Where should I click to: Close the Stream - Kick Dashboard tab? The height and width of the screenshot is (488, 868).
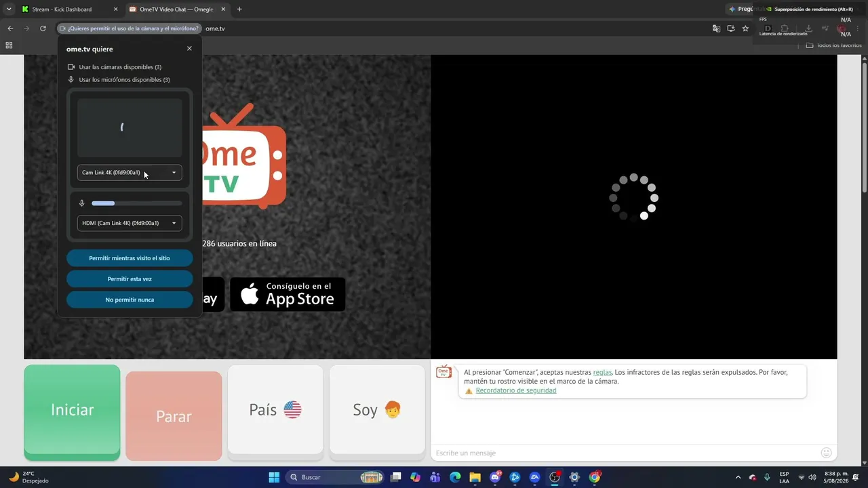pyautogui.click(x=115, y=9)
